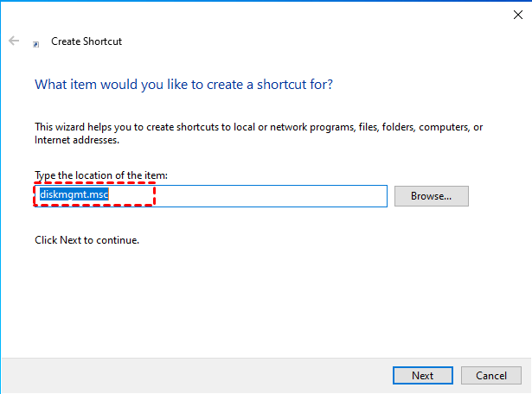The image size is (532, 394).
Task: Click the blue heading asking what item
Action: click(x=183, y=85)
